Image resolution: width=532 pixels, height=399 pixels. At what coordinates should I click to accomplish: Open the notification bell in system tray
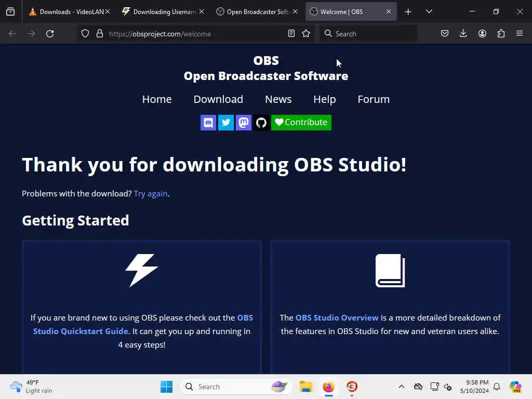point(497,387)
